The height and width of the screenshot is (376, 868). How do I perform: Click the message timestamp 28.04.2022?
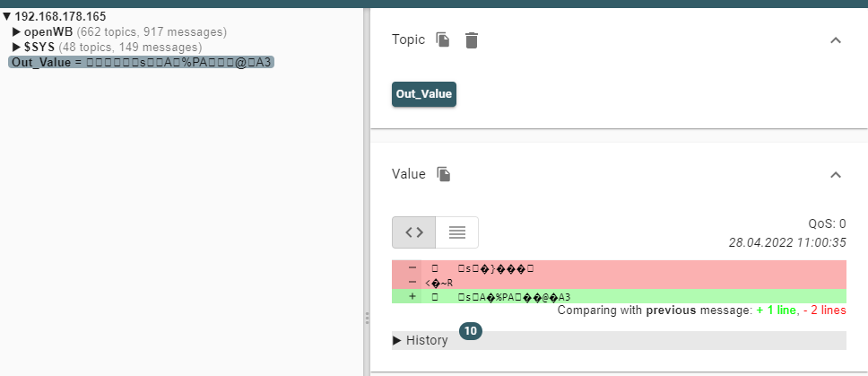tap(787, 241)
